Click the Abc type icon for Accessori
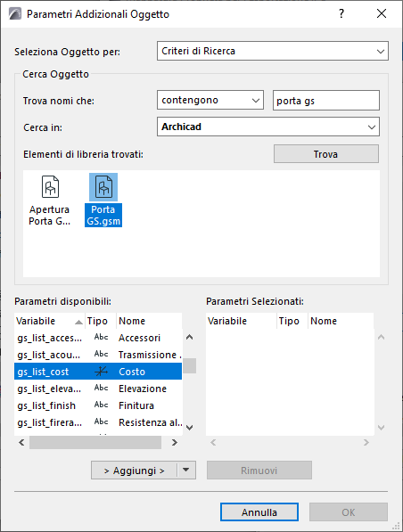This screenshot has width=403, height=532. point(101,337)
